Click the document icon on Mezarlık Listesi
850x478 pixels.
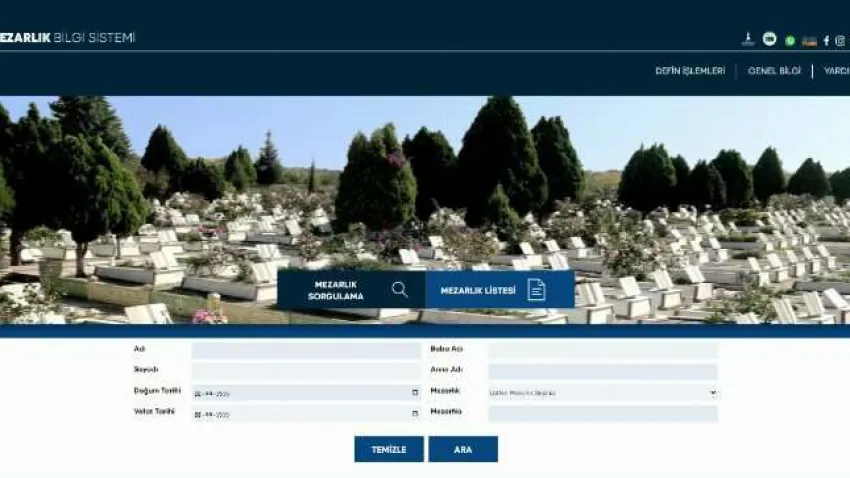pos(536,290)
